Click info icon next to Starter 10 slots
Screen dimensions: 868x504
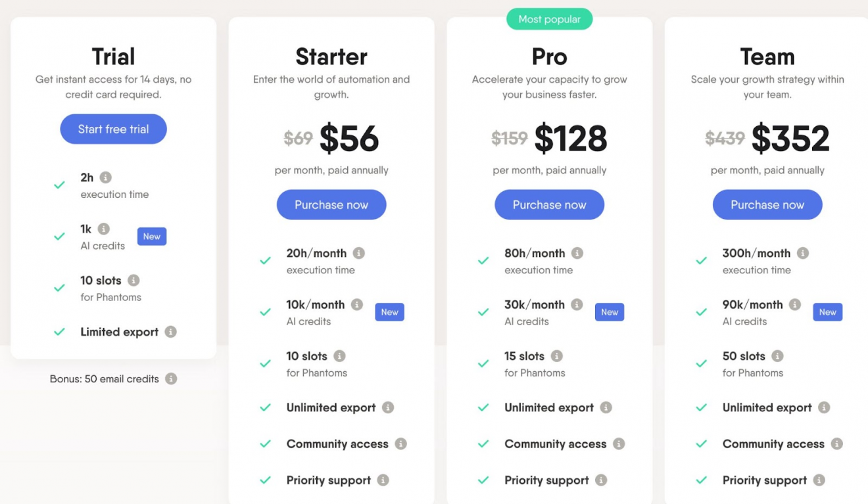coord(339,356)
